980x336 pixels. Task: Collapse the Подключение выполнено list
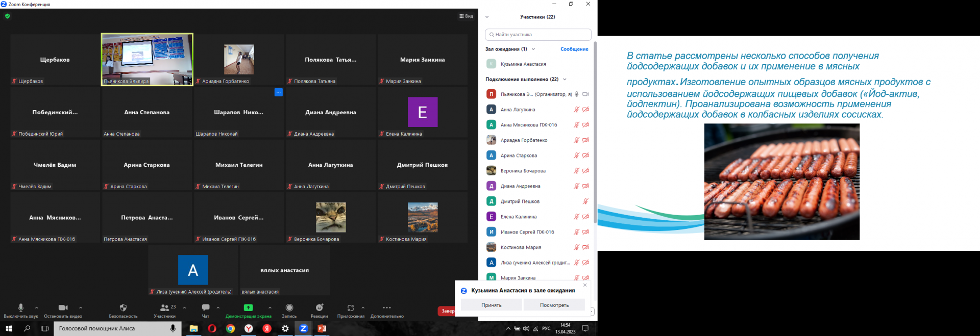pyautogui.click(x=565, y=80)
